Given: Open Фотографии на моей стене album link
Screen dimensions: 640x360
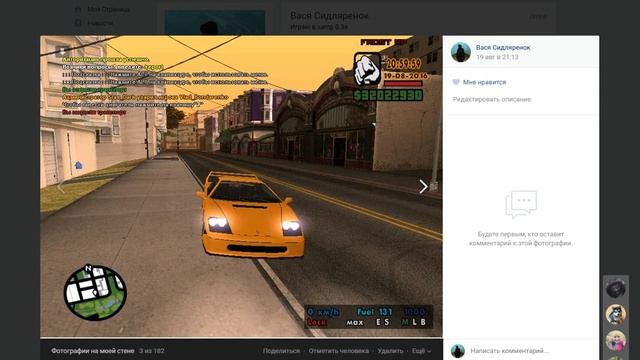Looking at the screenshot, I should coord(93,351).
